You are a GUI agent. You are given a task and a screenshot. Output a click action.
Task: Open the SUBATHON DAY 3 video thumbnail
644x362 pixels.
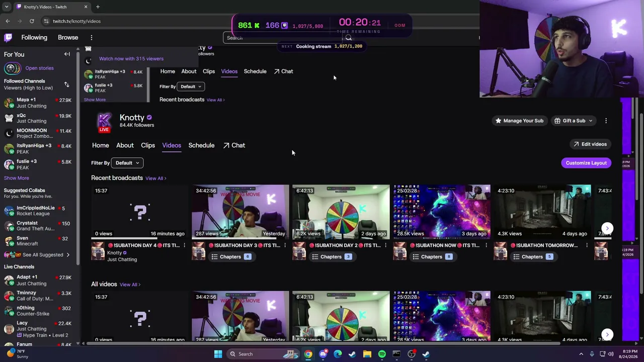tap(240, 212)
